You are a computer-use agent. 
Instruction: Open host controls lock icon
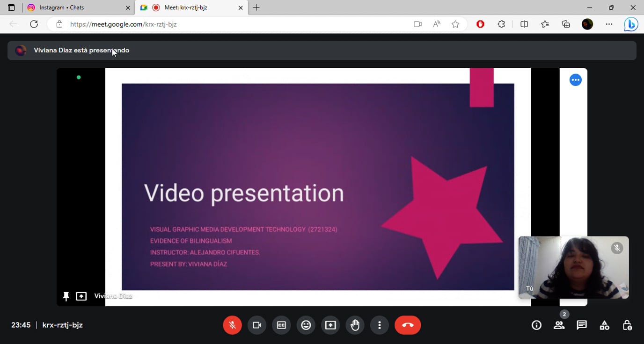(627, 325)
